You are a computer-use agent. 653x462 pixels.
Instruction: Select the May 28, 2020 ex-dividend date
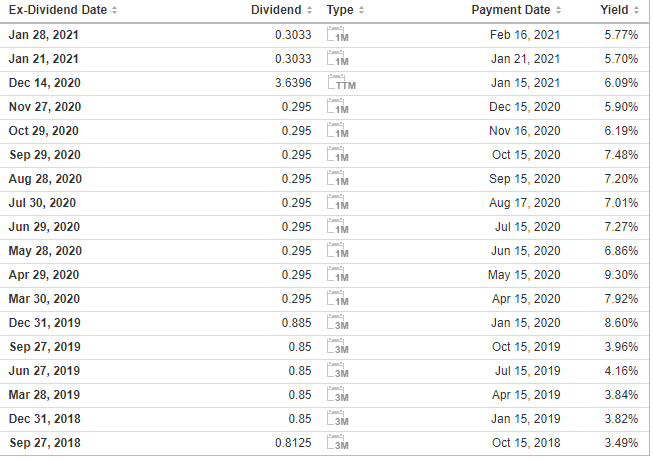tap(45, 251)
